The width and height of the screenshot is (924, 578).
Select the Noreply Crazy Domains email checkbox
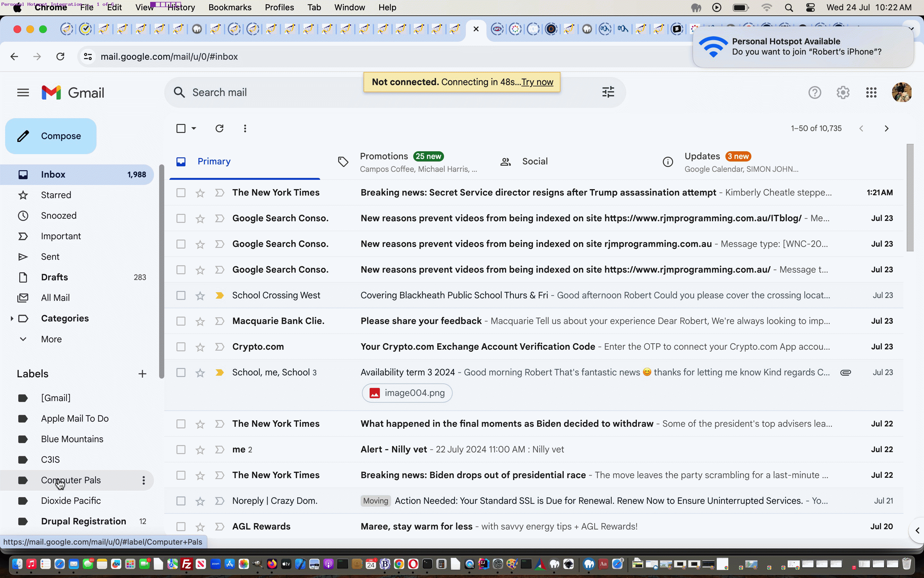[181, 501]
